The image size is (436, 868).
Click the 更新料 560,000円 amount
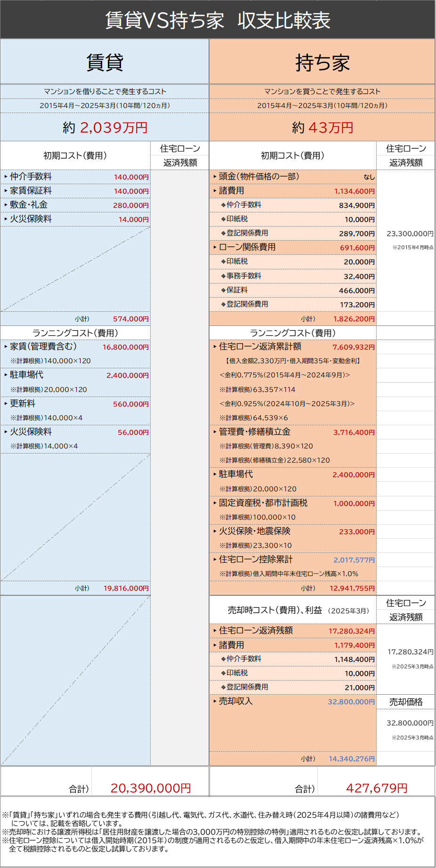tap(130, 404)
